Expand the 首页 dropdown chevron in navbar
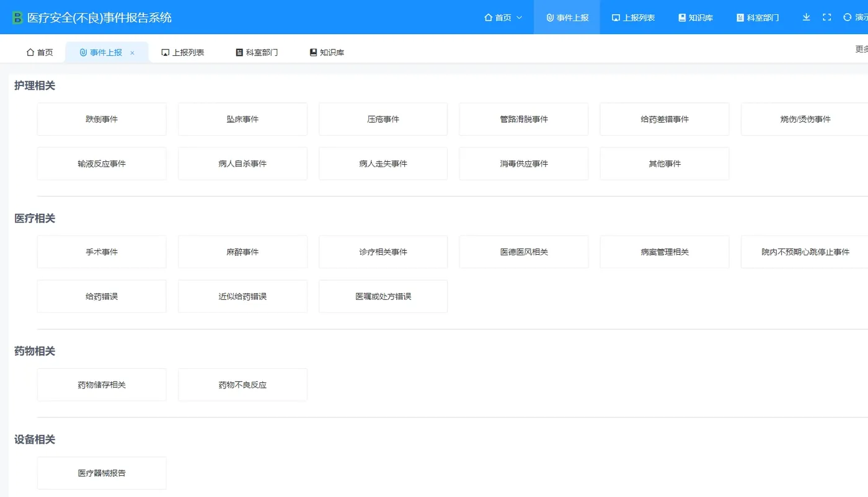Viewport: 868px width, 497px height. coord(518,17)
